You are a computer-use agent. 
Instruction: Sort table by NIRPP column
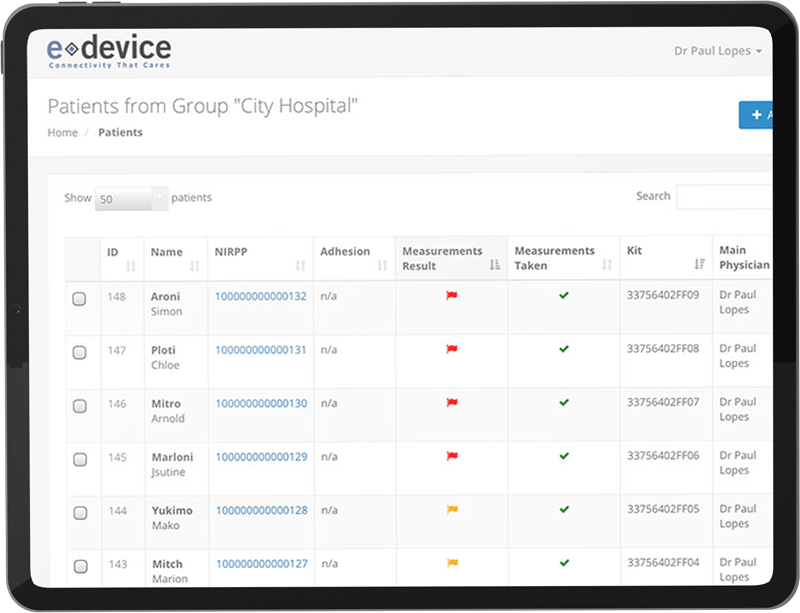click(301, 266)
